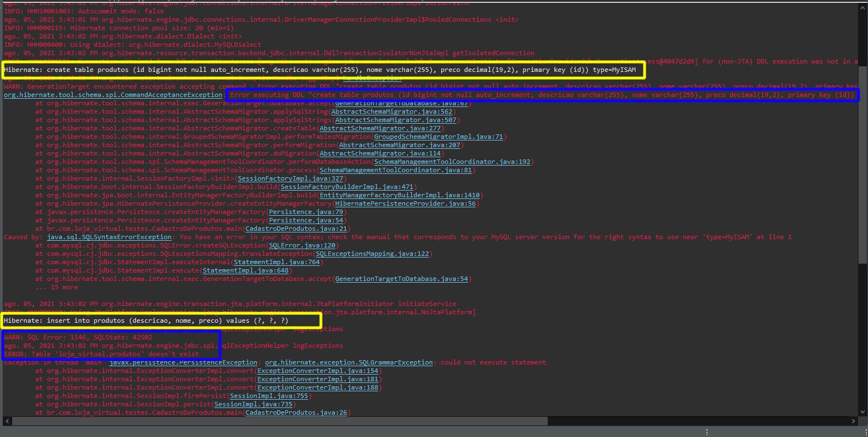The width and height of the screenshot is (868, 437).
Task: Click 'could not execute statement' text
Action: 494,363
